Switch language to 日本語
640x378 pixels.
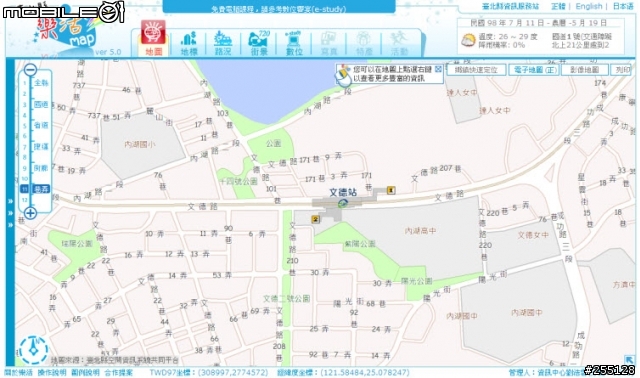tap(623, 7)
